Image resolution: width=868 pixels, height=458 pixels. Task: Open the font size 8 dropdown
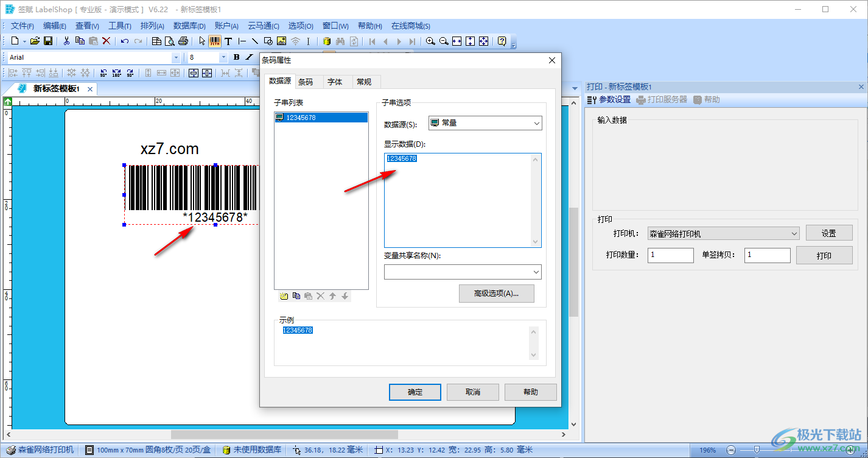click(223, 57)
